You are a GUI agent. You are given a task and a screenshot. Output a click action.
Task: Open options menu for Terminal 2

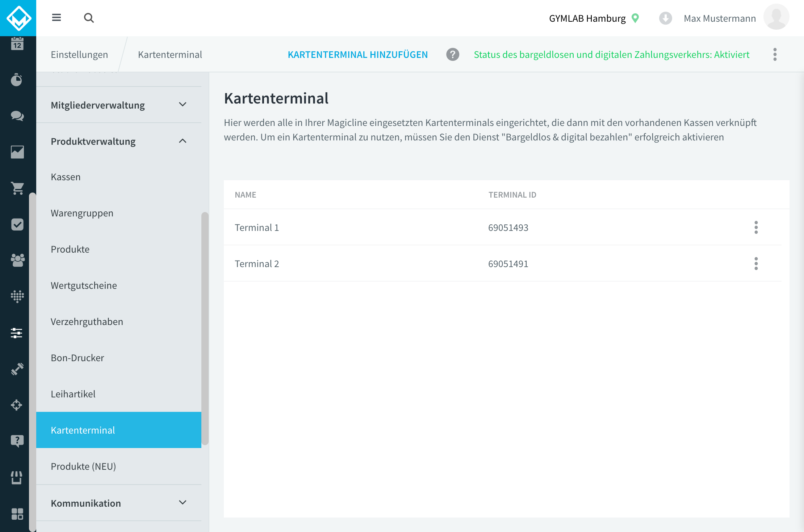[x=756, y=264]
